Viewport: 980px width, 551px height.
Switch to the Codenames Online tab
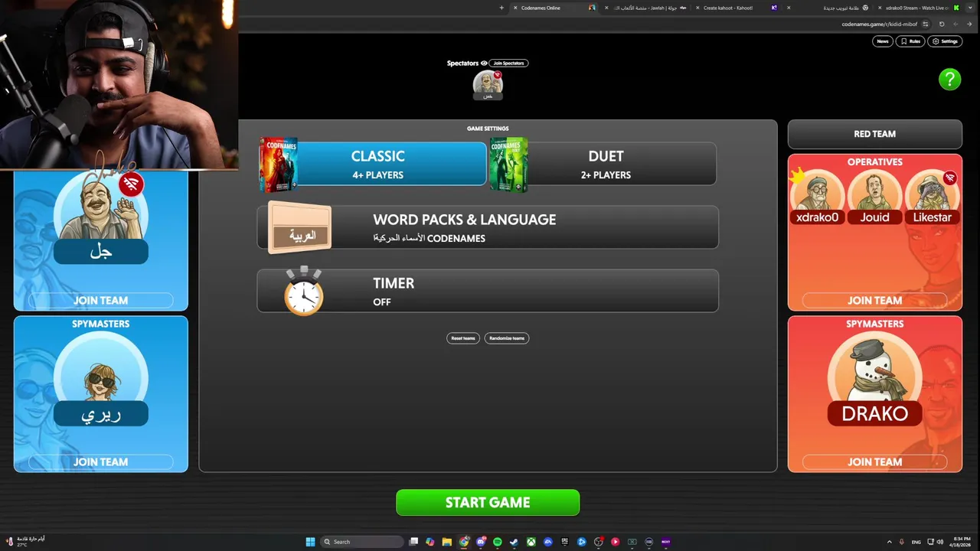pos(556,8)
